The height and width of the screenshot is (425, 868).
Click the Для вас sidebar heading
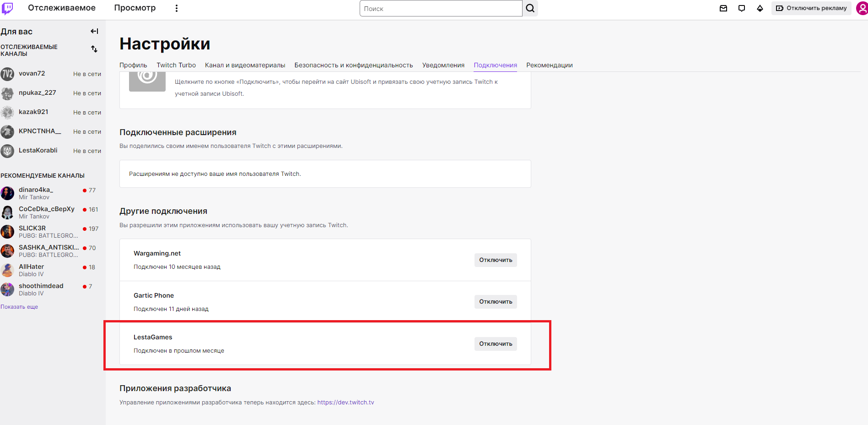tap(16, 32)
